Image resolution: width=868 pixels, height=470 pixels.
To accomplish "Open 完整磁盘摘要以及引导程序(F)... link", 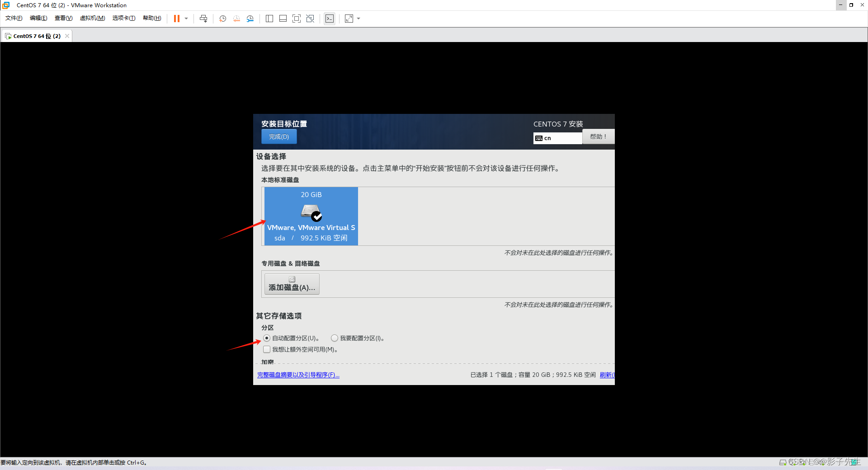I will coord(298,375).
